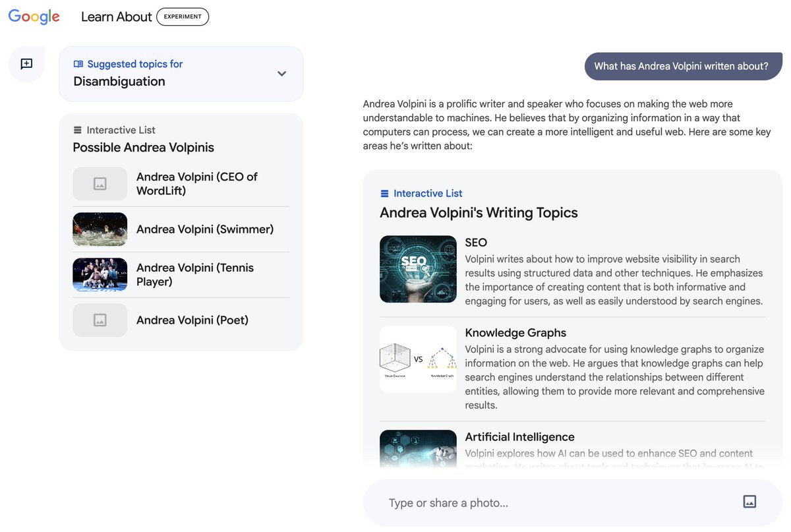
Task: Click the Learn About title
Action: 117,17
